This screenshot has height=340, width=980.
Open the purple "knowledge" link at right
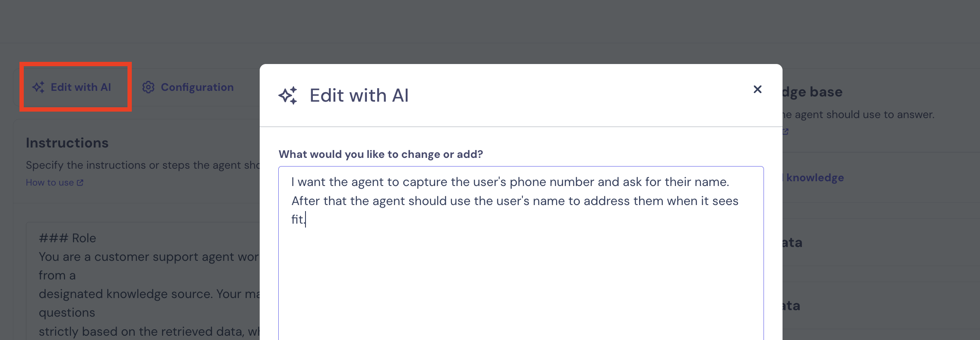pyautogui.click(x=815, y=178)
